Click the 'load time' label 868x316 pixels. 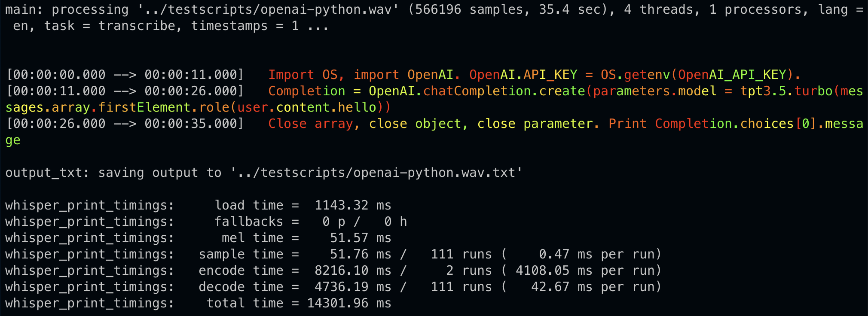tap(249, 205)
